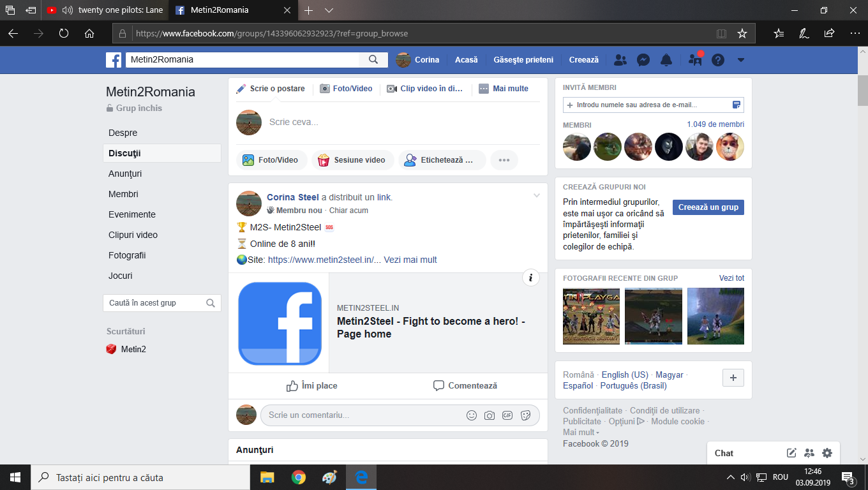This screenshot has height=490, width=868.
Task: Open the 1.049 de membri link
Action: pyautogui.click(x=715, y=124)
